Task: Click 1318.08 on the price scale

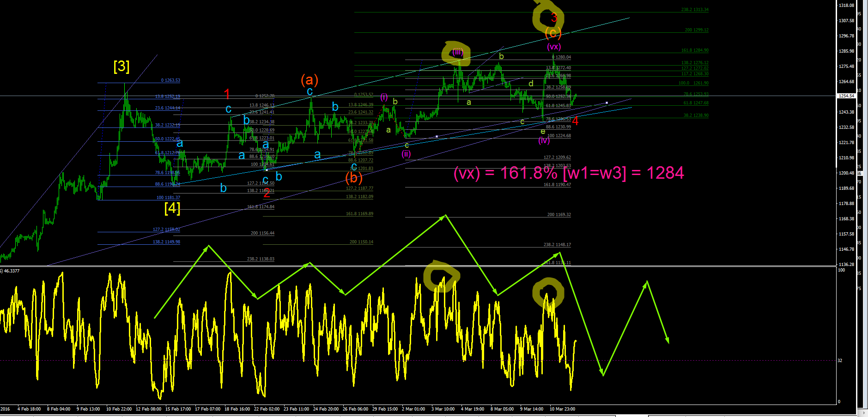Action: pos(847,6)
